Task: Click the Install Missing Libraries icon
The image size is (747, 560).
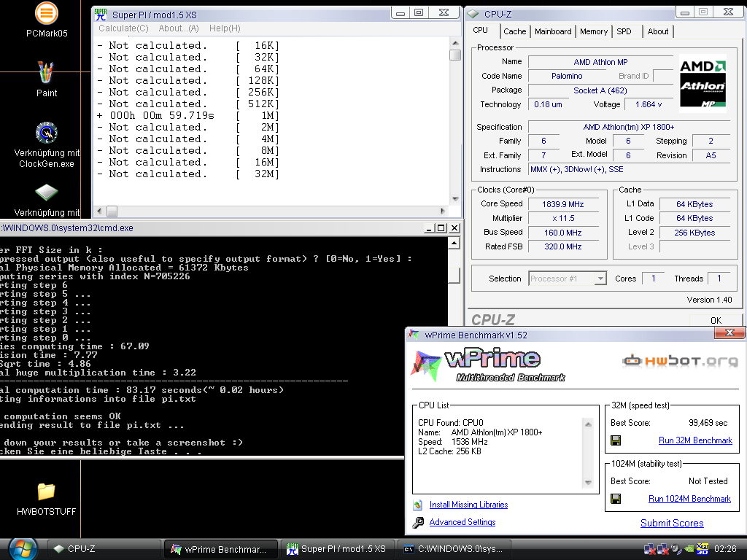Action: pyautogui.click(x=418, y=505)
